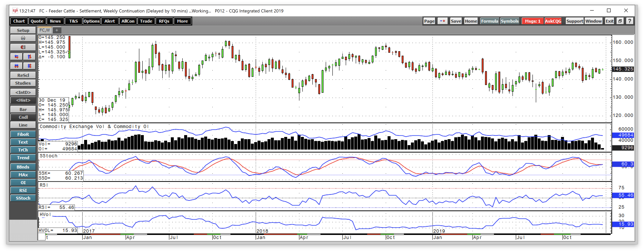The image size is (644, 252).
Task: Switch chart type to Cndl
Action: pyautogui.click(x=23, y=117)
